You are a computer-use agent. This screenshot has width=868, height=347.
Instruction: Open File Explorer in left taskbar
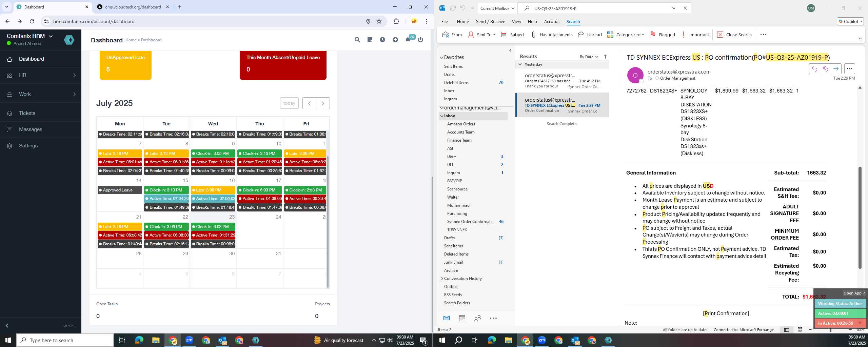(x=156, y=340)
